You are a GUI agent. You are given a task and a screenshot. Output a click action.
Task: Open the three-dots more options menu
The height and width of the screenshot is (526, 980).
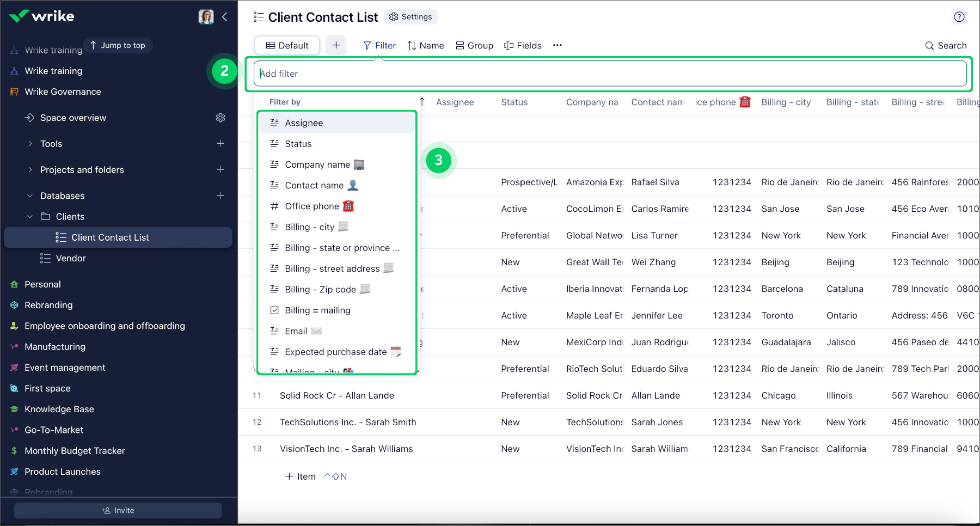[557, 45]
